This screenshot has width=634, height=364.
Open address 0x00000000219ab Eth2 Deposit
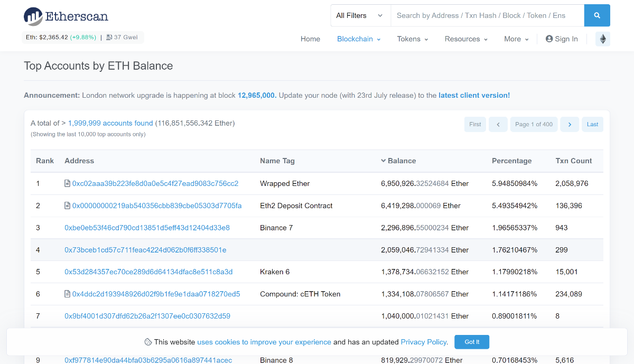click(157, 206)
